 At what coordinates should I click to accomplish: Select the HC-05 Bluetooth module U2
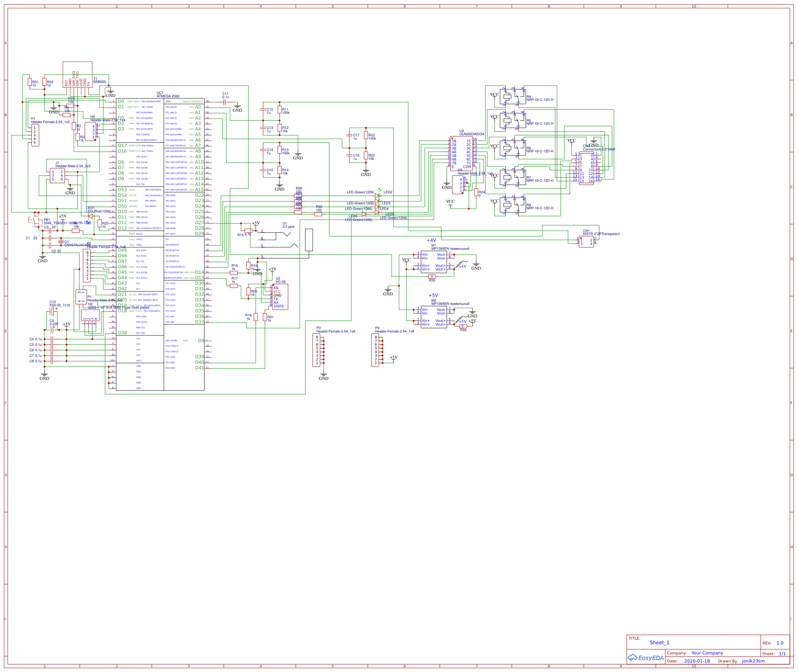(x=280, y=297)
